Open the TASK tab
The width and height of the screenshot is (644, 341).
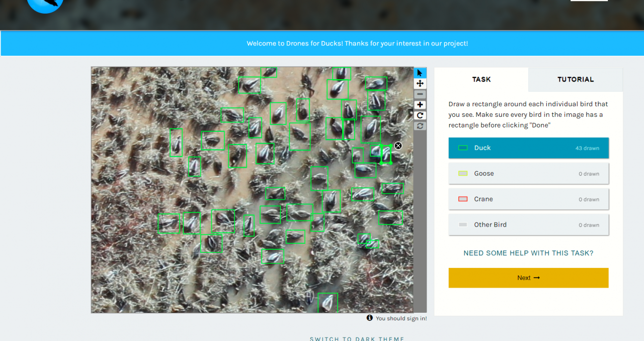481,80
